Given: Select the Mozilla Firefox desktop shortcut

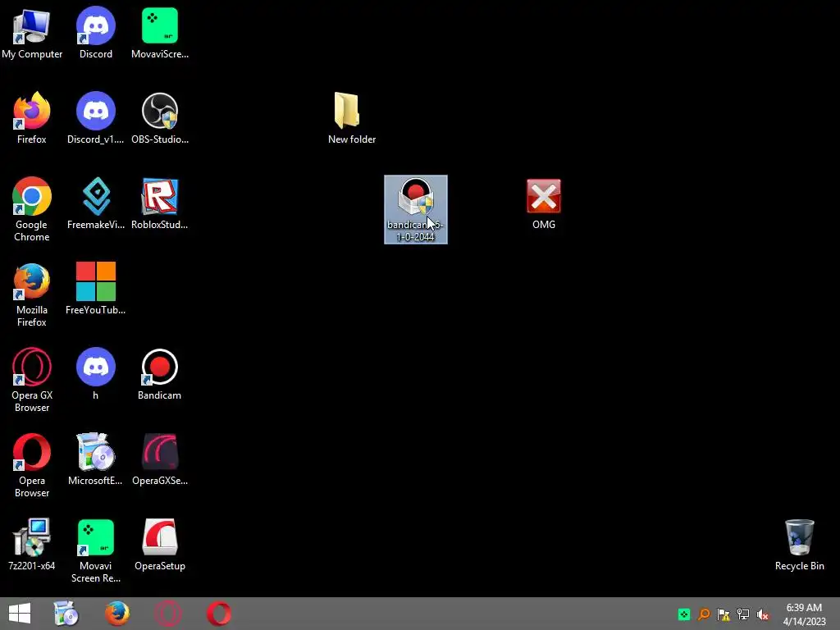Looking at the screenshot, I should [32, 295].
